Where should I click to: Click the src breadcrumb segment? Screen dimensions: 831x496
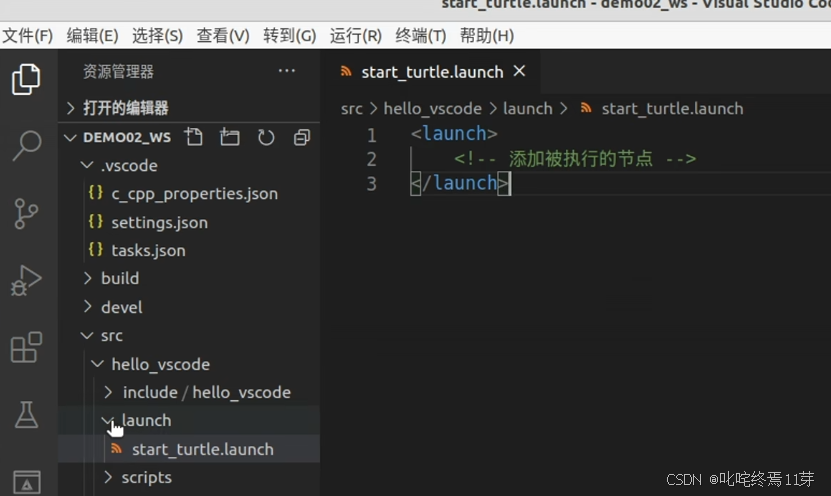point(351,109)
